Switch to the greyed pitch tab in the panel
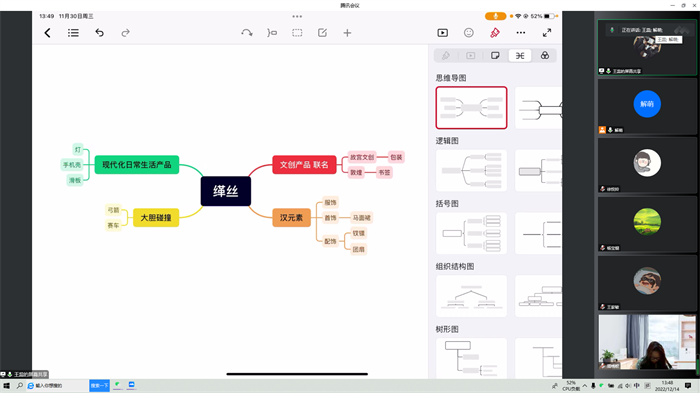Viewport: 700px width, 393px height. click(471, 55)
